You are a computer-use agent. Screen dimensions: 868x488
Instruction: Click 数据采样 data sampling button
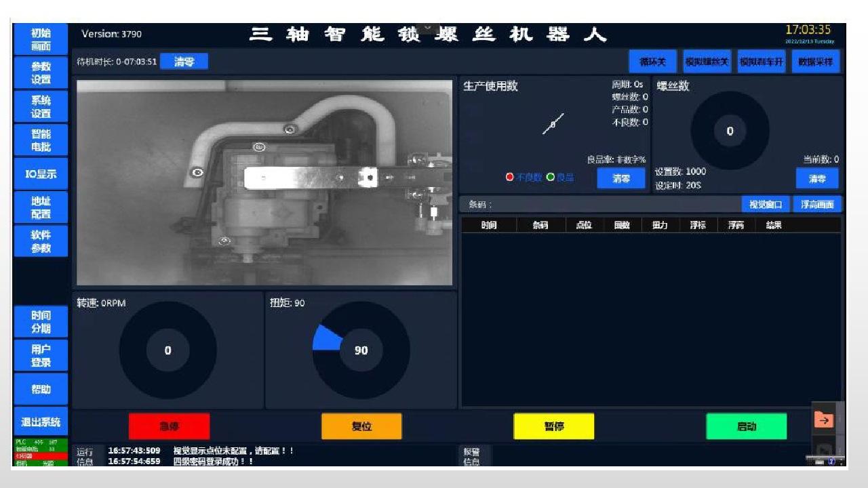point(816,62)
